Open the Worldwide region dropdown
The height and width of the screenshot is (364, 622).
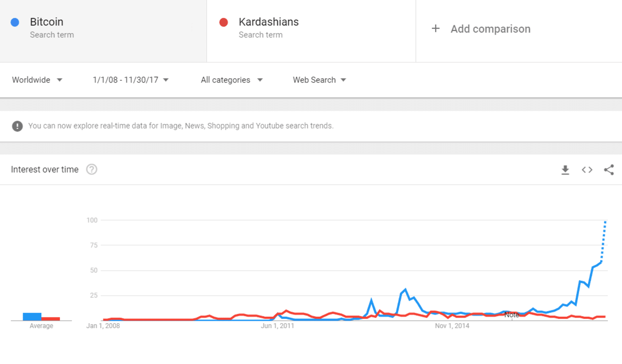coord(37,80)
